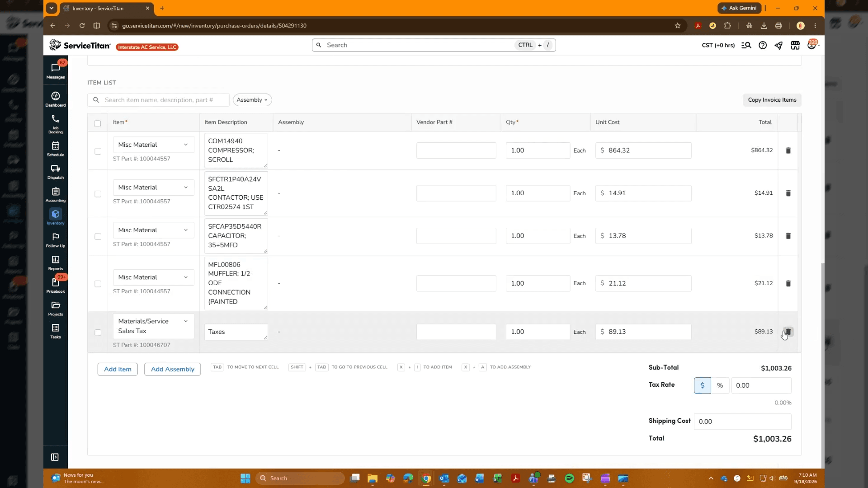Screen dimensions: 868x488
Task: Open the Schedule sidebar icon
Action: [x=56, y=149]
